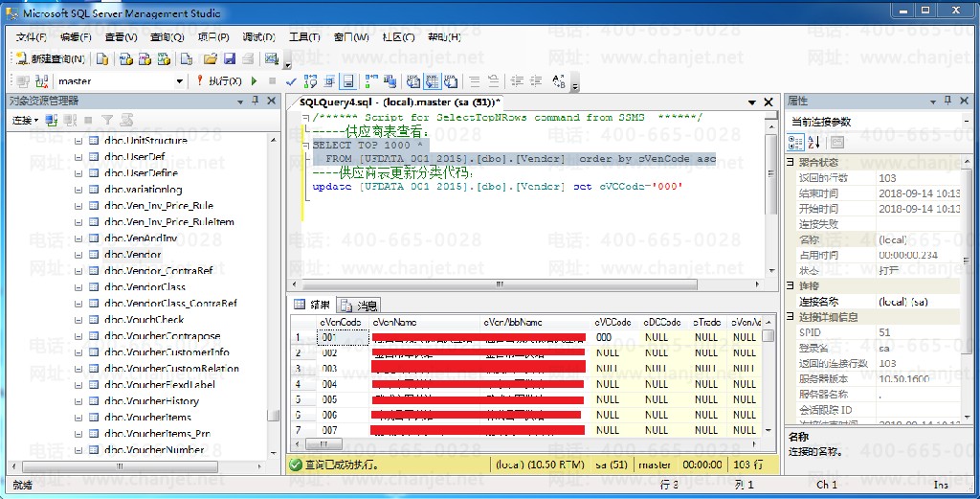The height and width of the screenshot is (499, 980).
Task: Open the master database dropdown
Action: click(179, 80)
